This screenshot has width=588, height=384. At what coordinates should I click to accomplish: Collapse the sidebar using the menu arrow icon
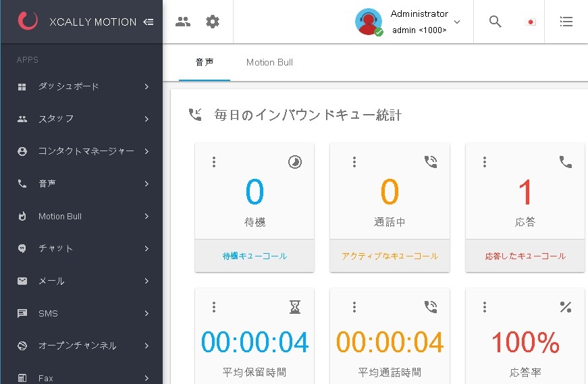click(x=149, y=22)
